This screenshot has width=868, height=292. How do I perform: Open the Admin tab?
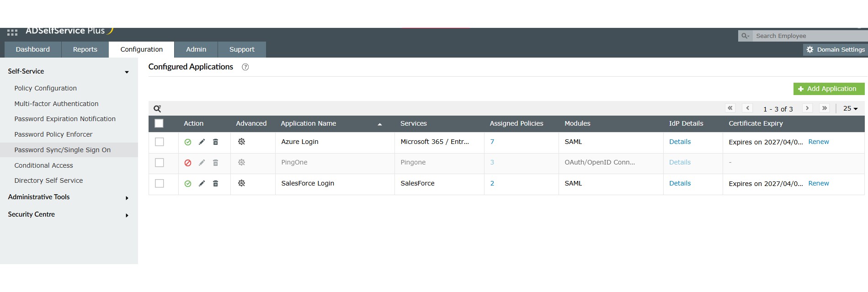click(x=196, y=49)
